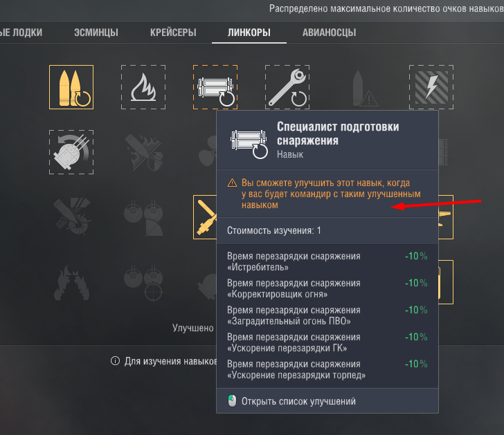This screenshot has height=435, width=504.
Task: Click the flame fire skill icon
Action: pos(143,87)
